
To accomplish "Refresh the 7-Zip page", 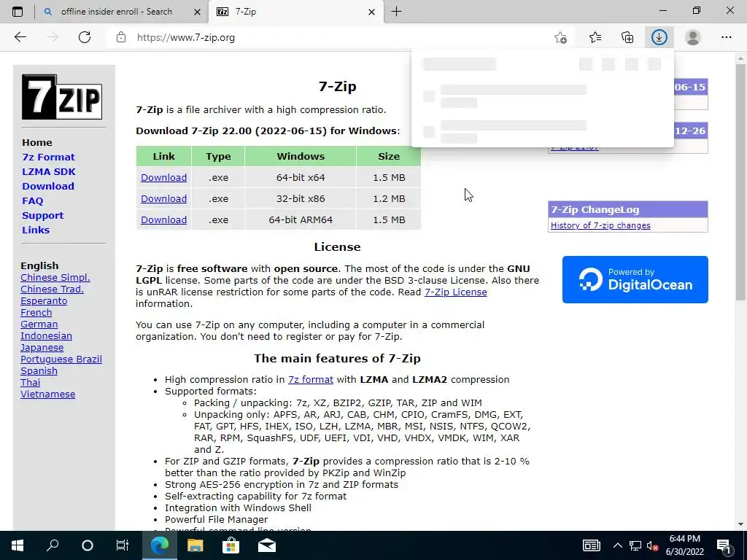I will point(85,37).
